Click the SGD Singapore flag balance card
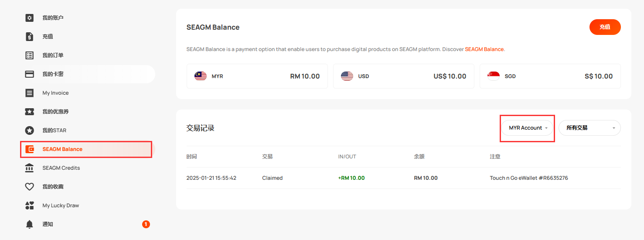 550,76
